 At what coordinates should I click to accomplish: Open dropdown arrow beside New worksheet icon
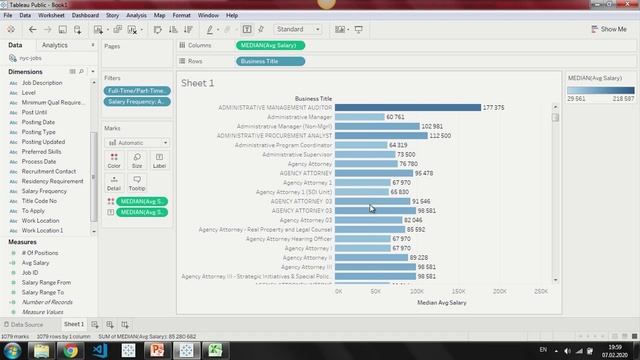[x=107, y=30]
